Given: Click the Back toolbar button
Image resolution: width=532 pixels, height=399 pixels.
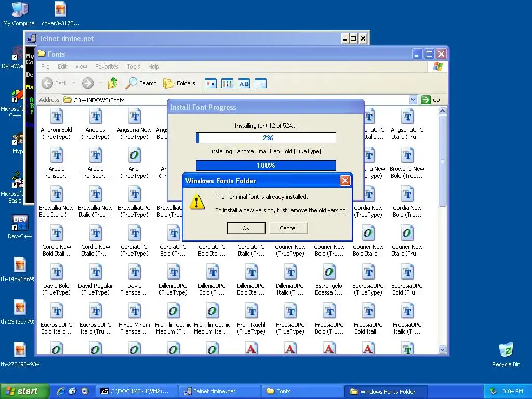Looking at the screenshot, I should pyautogui.click(x=54, y=83).
